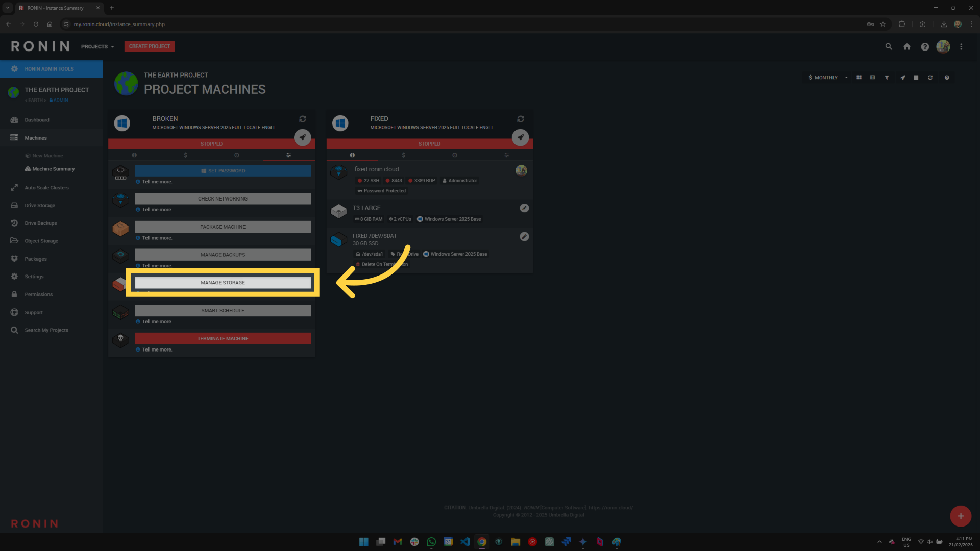Edit the FIXED-/DEV/SDA1 drive
The image size is (980, 551).
coord(524,237)
